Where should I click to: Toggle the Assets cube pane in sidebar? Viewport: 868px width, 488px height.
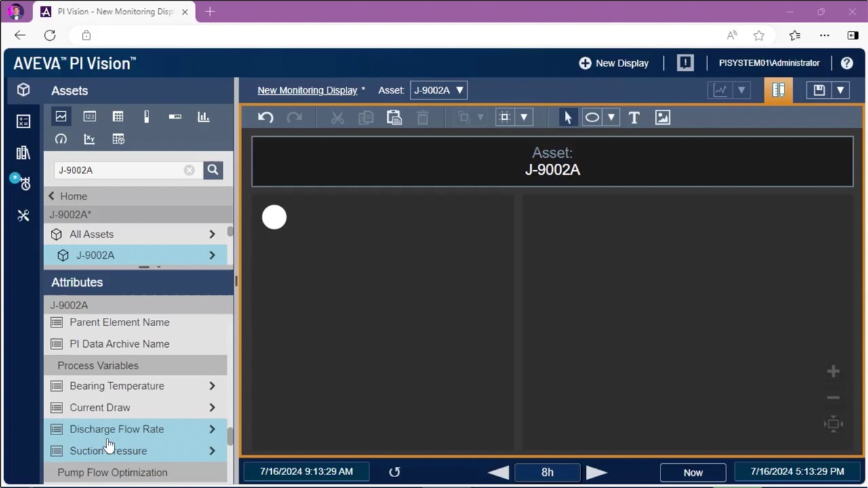point(23,90)
